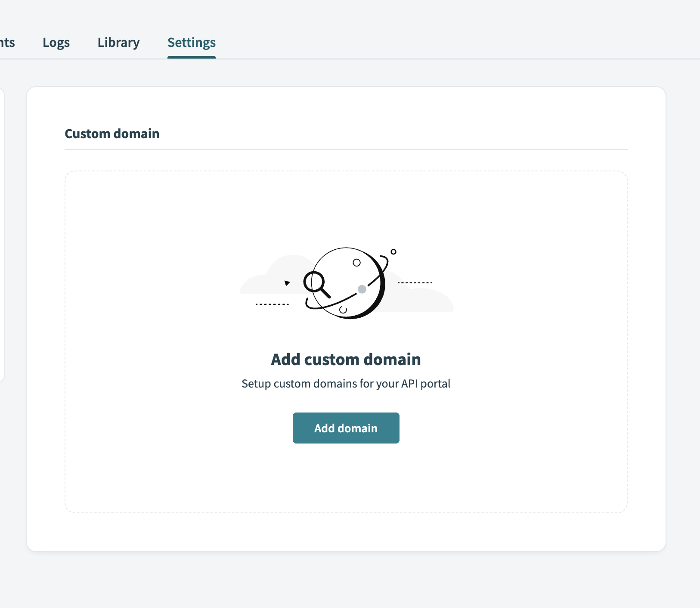The image size is (700, 608).
Task: Switch to the Logs tab
Action: pyautogui.click(x=56, y=42)
